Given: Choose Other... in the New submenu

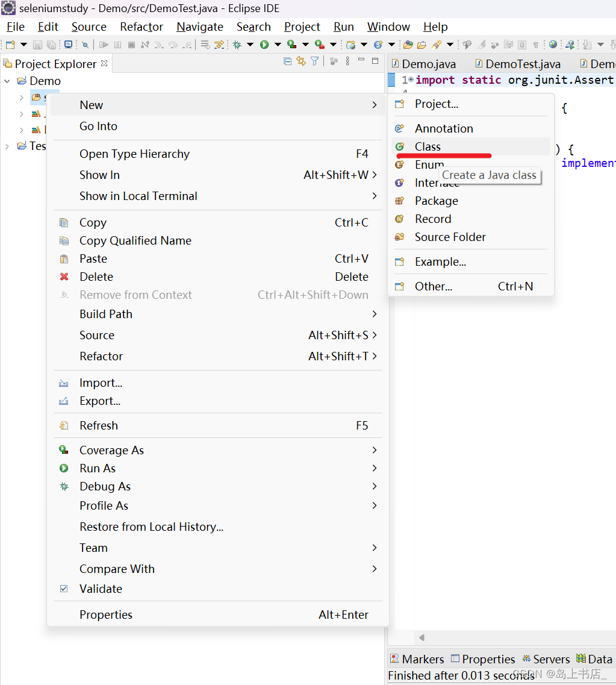Looking at the screenshot, I should tap(471, 286).
